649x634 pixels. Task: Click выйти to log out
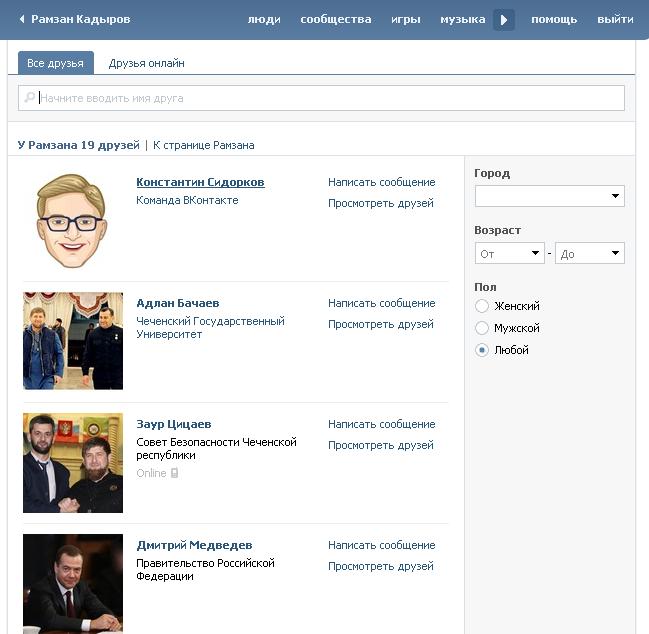[615, 19]
